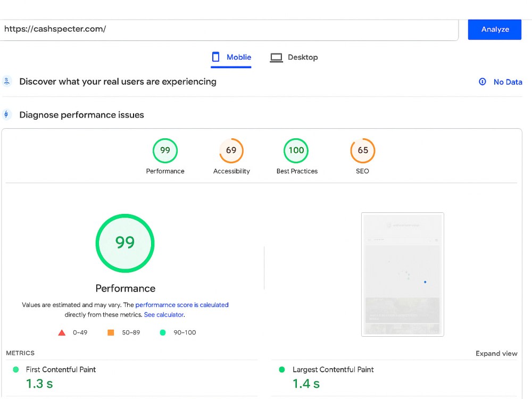This screenshot has width=532, height=399.
Task: Click the URL input field
Action: click(229, 29)
